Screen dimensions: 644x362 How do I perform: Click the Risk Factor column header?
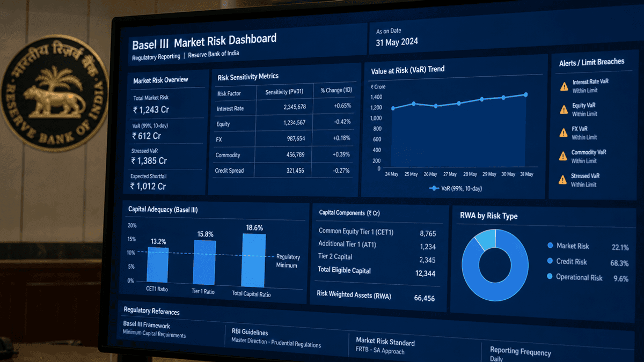click(x=229, y=93)
